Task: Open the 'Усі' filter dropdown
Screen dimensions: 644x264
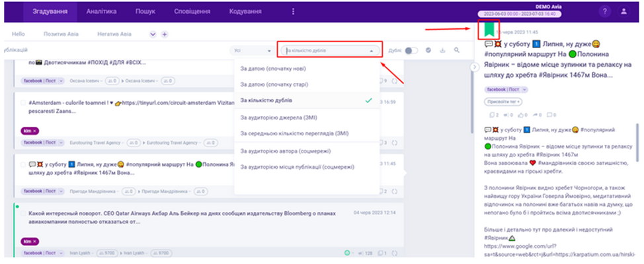Action: pyautogui.click(x=252, y=50)
